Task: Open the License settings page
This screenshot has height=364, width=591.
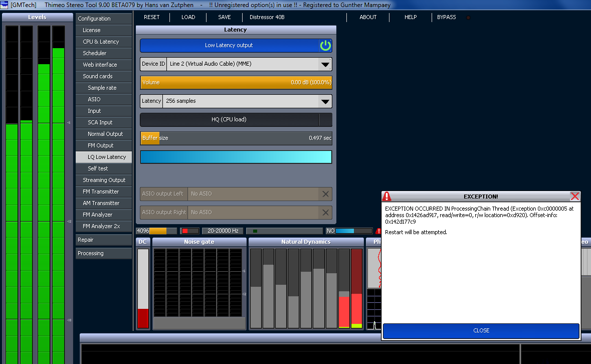Action: (x=104, y=30)
